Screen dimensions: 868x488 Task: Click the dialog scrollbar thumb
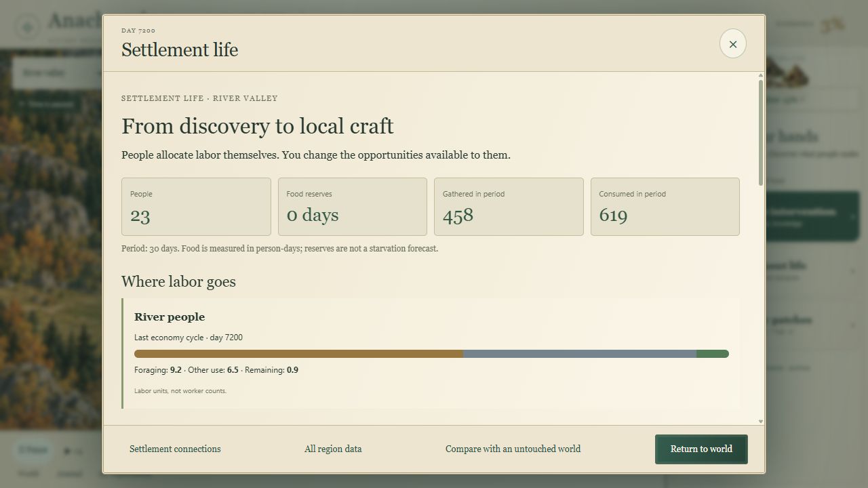pos(761,132)
